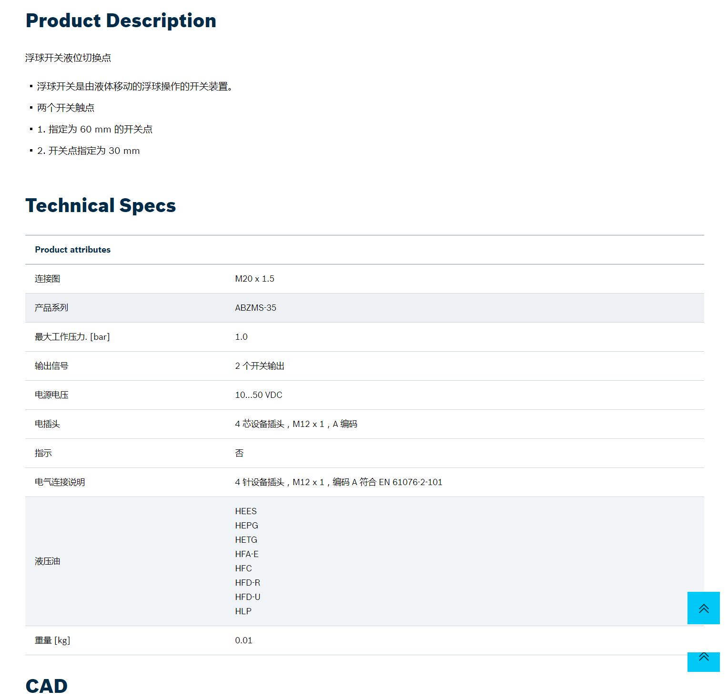Click the partially hidden lower scroll-to-top button

703,661
